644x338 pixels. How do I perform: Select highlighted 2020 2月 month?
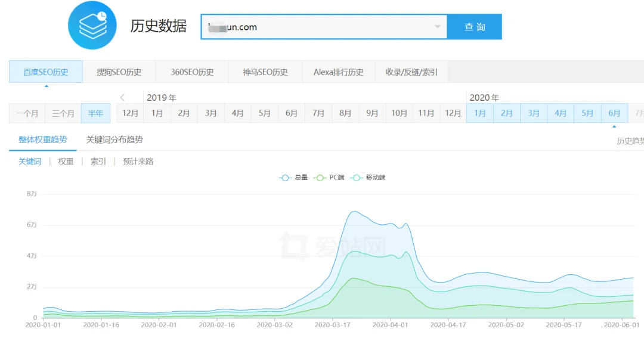tap(507, 113)
